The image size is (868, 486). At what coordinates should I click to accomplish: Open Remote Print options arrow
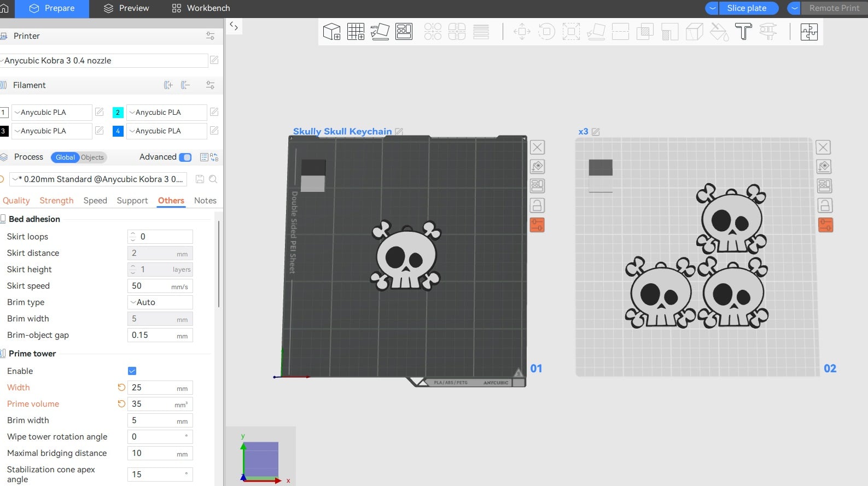794,8
